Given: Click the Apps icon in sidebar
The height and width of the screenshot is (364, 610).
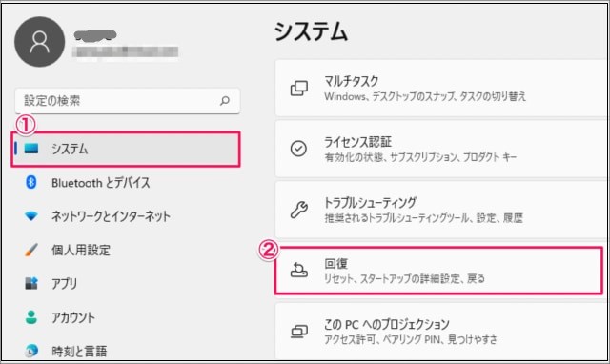Looking at the screenshot, I should pos(31,284).
